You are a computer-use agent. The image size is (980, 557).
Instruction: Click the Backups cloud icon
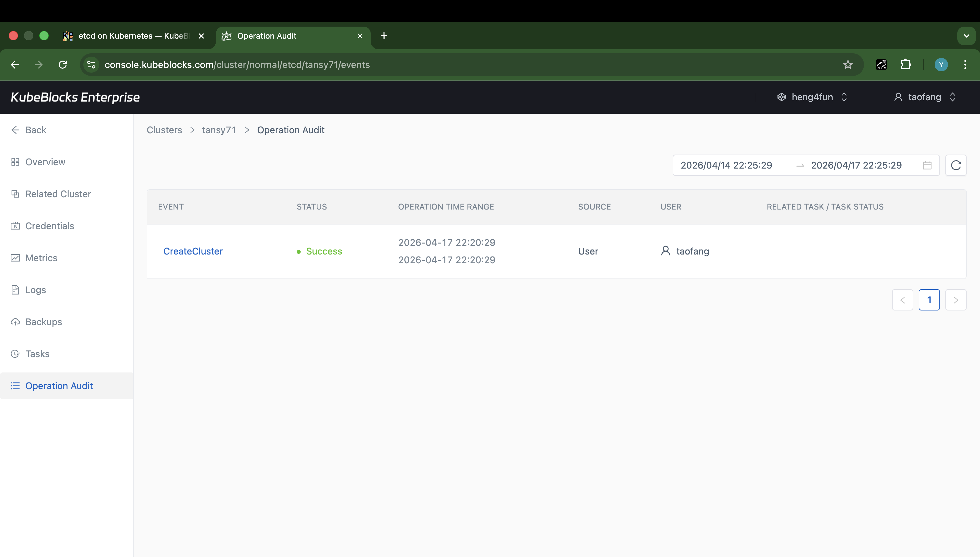(15, 322)
